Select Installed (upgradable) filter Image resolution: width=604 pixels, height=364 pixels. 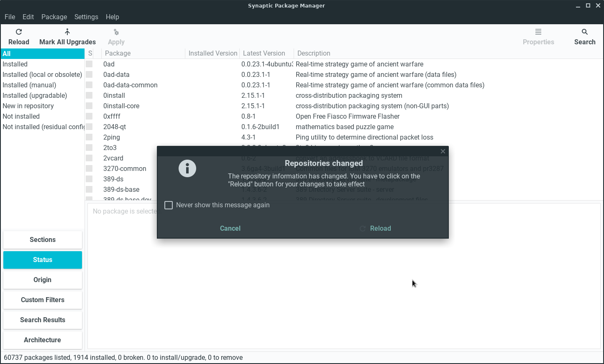[x=43, y=95]
